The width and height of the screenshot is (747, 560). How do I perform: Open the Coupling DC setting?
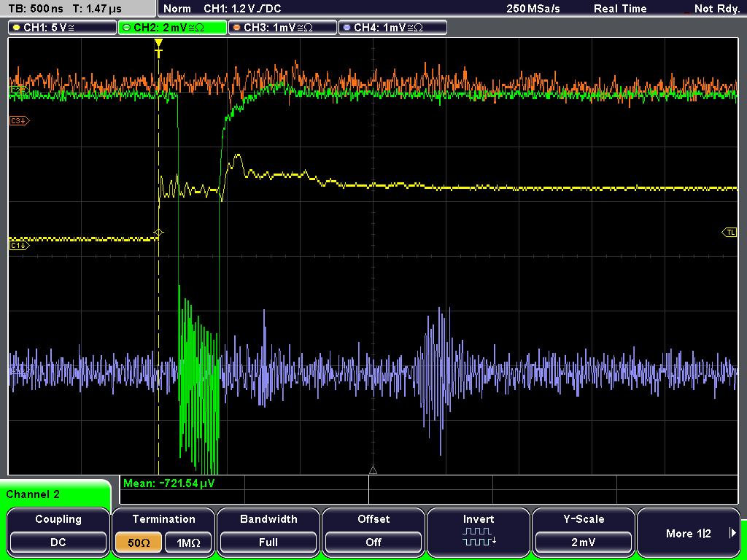pos(58,532)
